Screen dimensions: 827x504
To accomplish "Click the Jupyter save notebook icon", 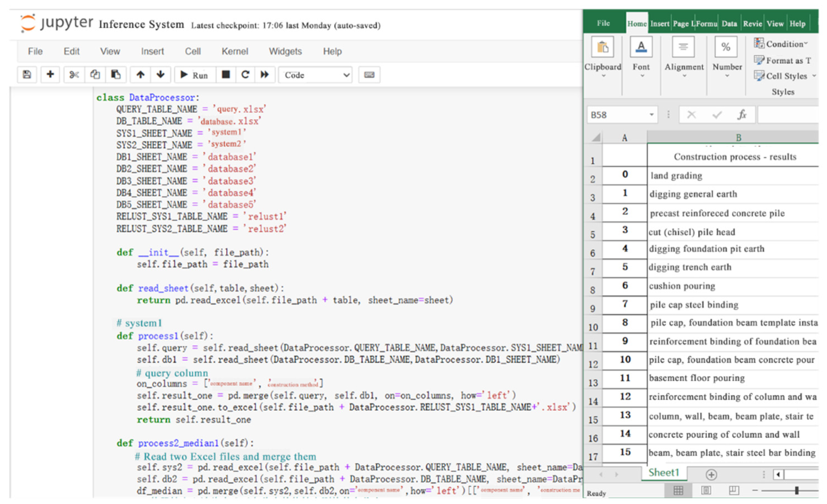I will tap(27, 75).
